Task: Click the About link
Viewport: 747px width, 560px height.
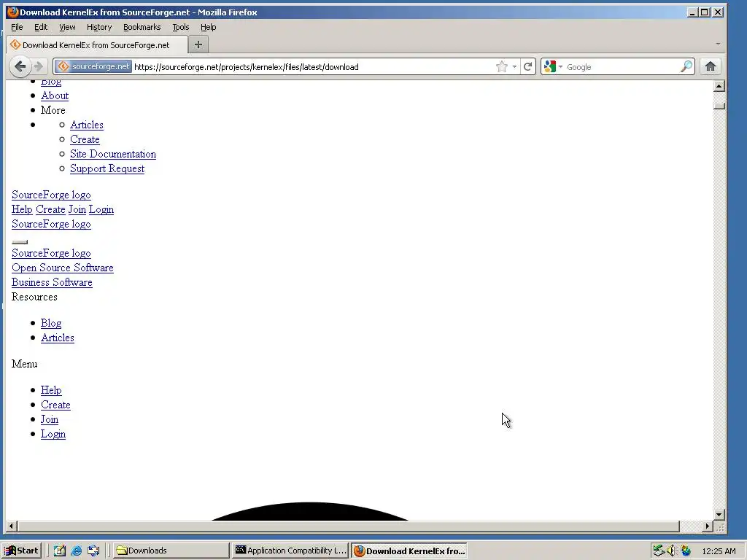Action: point(55,96)
